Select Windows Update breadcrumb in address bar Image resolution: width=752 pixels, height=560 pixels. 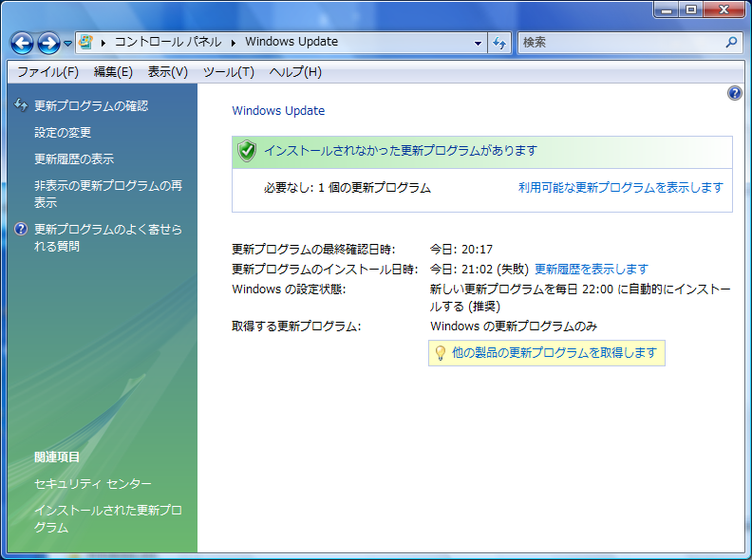coord(291,42)
